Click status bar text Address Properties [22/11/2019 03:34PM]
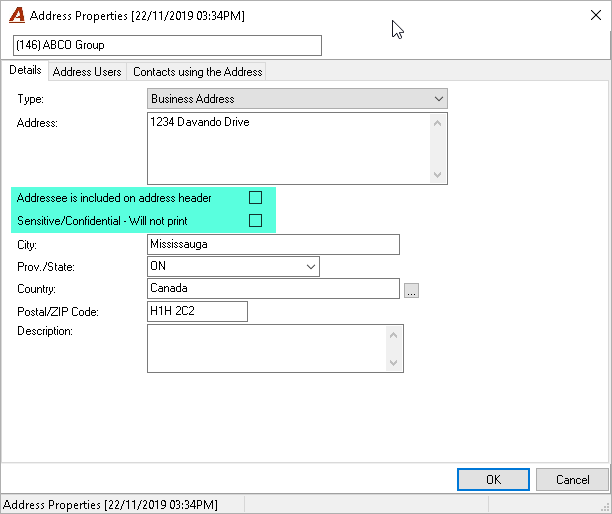 [x=110, y=505]
